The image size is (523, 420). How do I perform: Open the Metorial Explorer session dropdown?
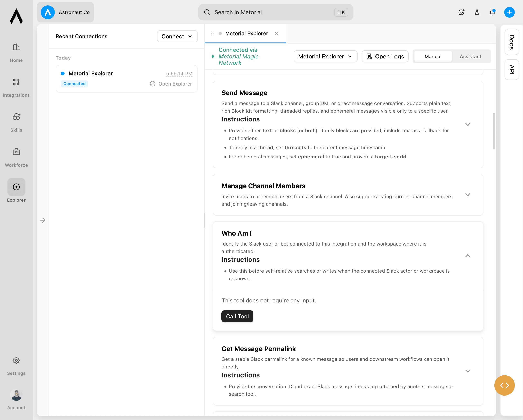pyautogui.click(x=325, y=57)
